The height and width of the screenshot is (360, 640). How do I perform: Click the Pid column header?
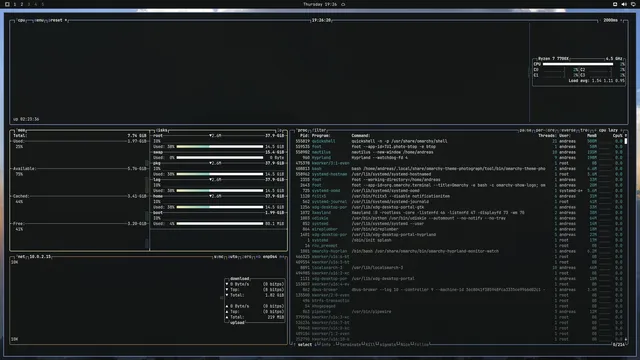point(304,136)
